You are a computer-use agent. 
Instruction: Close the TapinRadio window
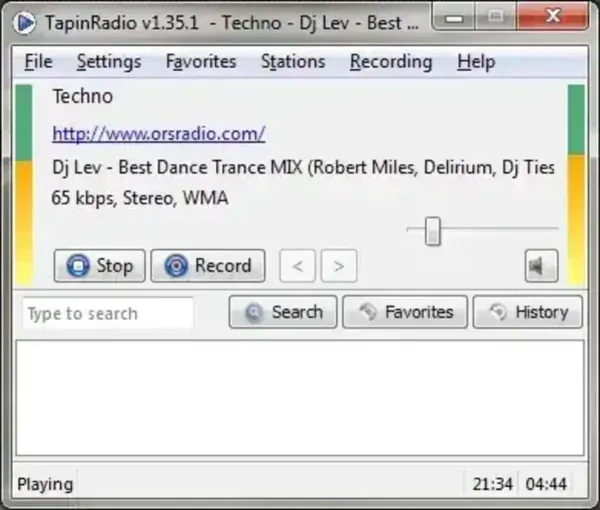pos(552,16)
